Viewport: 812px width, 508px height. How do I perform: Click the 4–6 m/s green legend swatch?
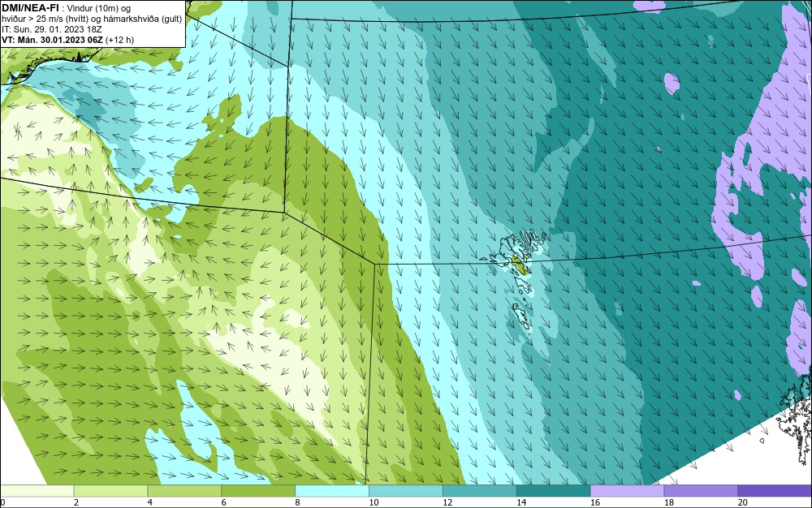184,490
